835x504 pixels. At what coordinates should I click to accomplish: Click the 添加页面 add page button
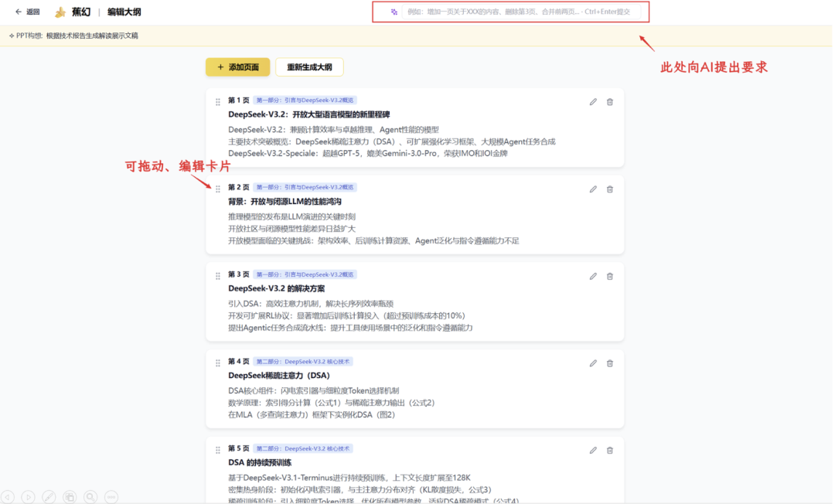[236, 67]
